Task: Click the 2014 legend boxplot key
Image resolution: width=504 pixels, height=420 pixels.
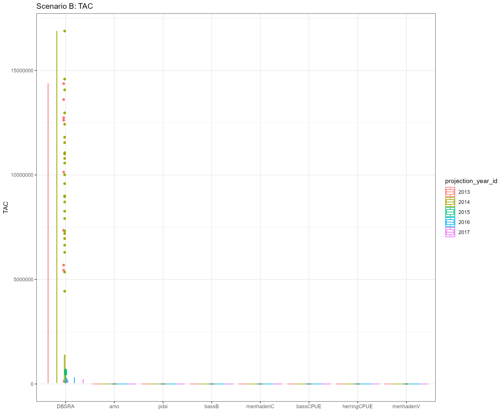Action: [450, 202]
